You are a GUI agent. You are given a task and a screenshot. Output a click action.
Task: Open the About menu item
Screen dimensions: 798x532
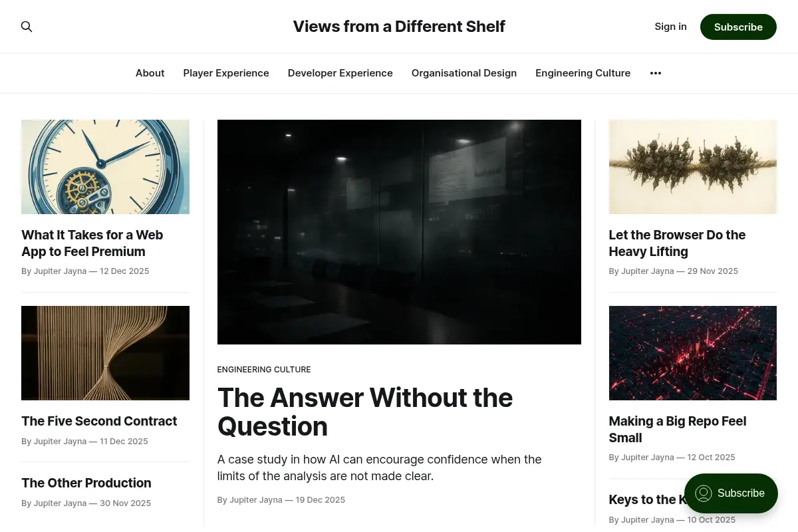click(x=150, y=73)
